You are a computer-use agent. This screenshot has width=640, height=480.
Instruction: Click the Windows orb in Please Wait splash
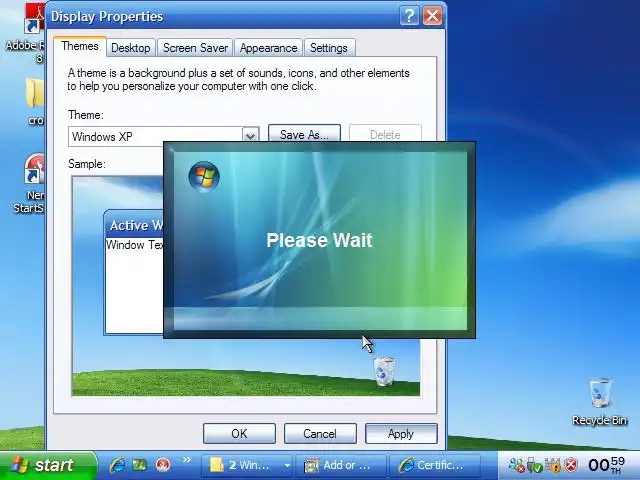(x=204, y=177)
